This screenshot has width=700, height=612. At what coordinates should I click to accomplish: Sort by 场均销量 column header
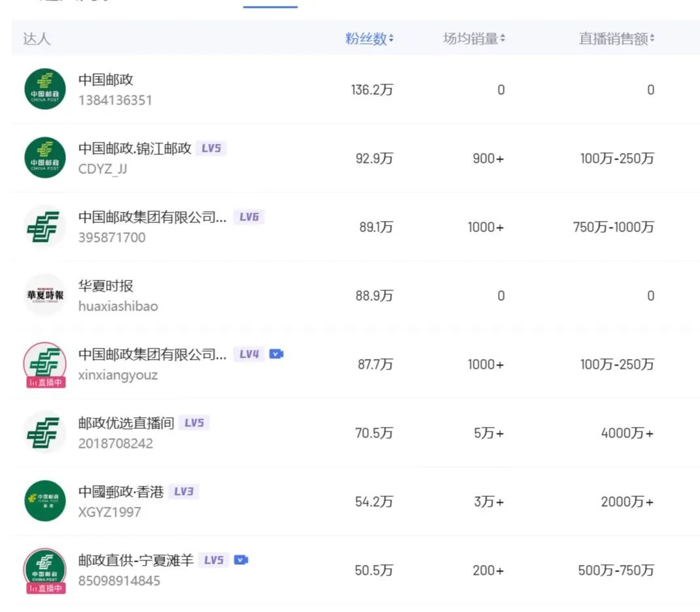click(474, 39)
